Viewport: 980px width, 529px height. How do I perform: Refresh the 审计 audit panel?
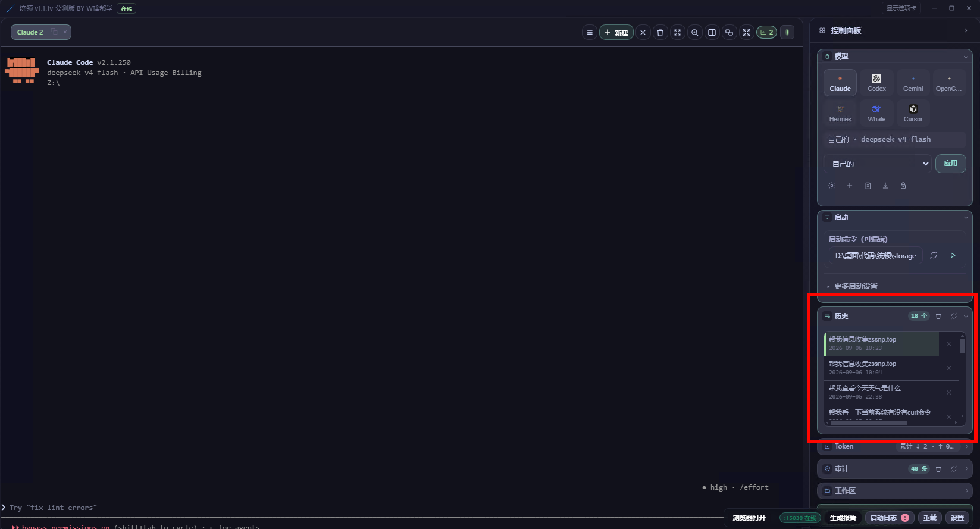[954, 469]
